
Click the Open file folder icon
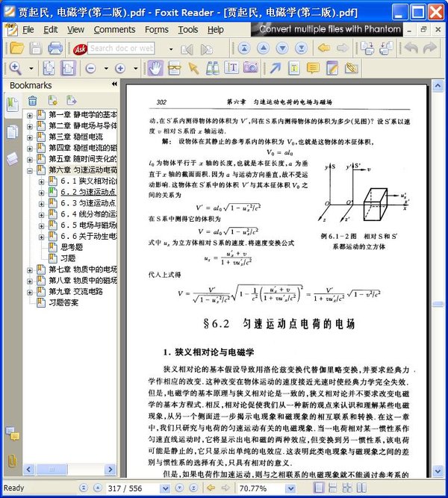point(16,49)
